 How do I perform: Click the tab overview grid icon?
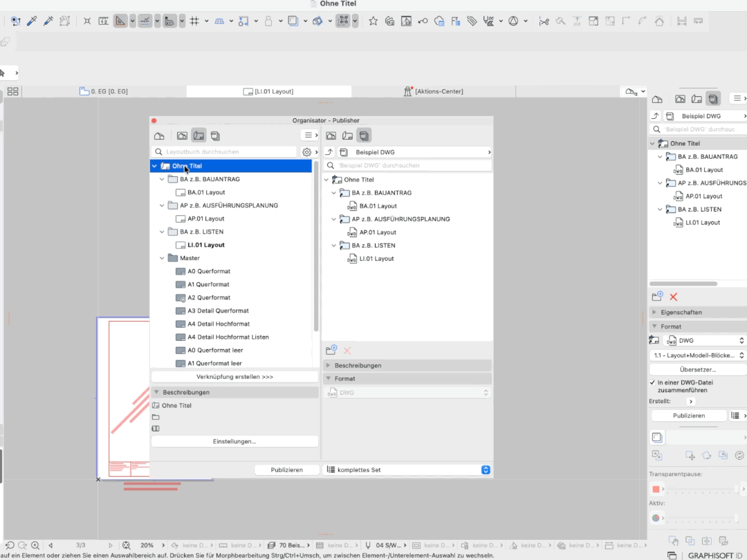[x=13, y=91]
